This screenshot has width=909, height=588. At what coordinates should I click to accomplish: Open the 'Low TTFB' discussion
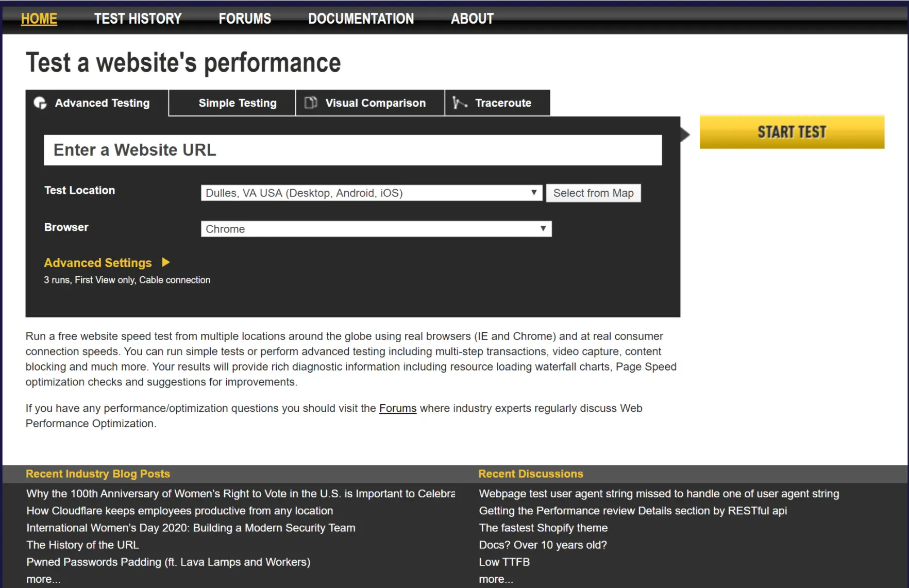click(504, 562)
